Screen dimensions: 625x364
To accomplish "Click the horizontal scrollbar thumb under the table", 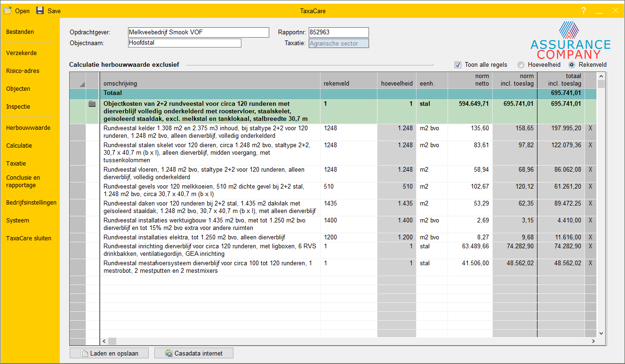I will click(112, 341).
